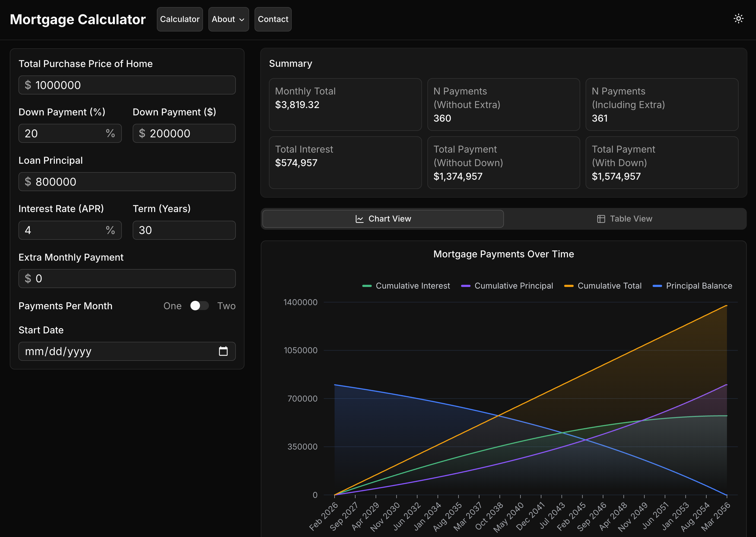Select the 'One' payments per month label
Screen dimensions: 756x537
[x=172, y=306]
